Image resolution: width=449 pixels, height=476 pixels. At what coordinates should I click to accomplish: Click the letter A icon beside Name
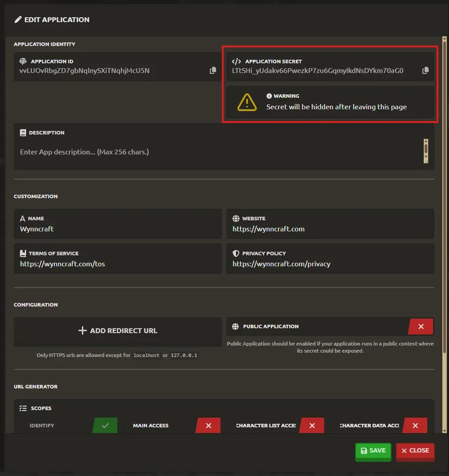click(23, 219)
